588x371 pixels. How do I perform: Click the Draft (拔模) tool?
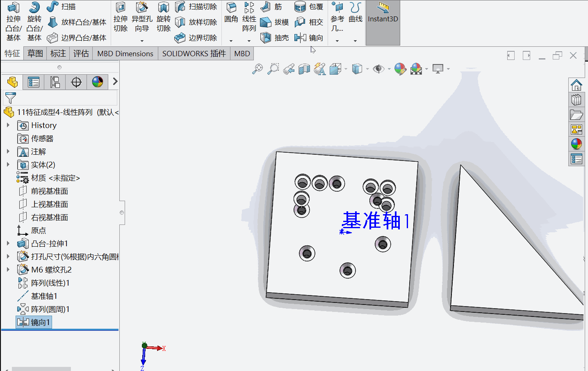(x=275, y=22)
